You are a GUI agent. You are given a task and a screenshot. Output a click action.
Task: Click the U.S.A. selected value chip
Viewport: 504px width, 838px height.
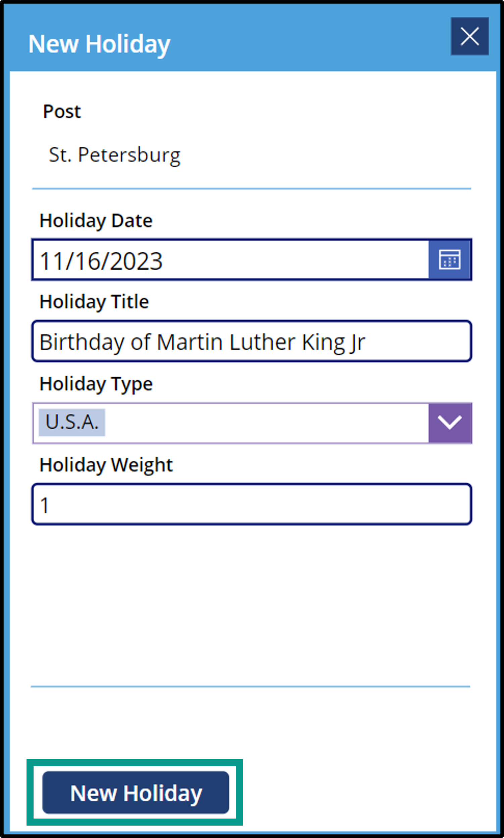tap(72, 422)
